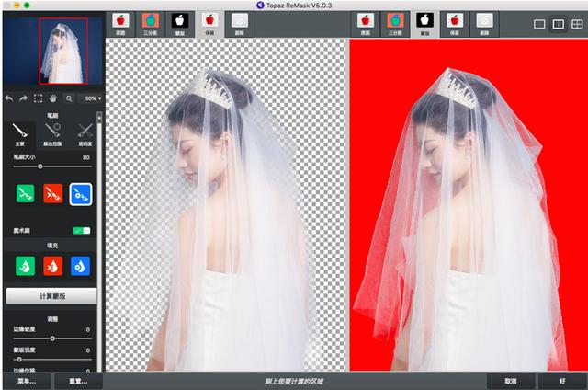Viewport: 588px width, 390px height.
Task: Select the dashed marquee selection tool
Action: tap(38, 98)
